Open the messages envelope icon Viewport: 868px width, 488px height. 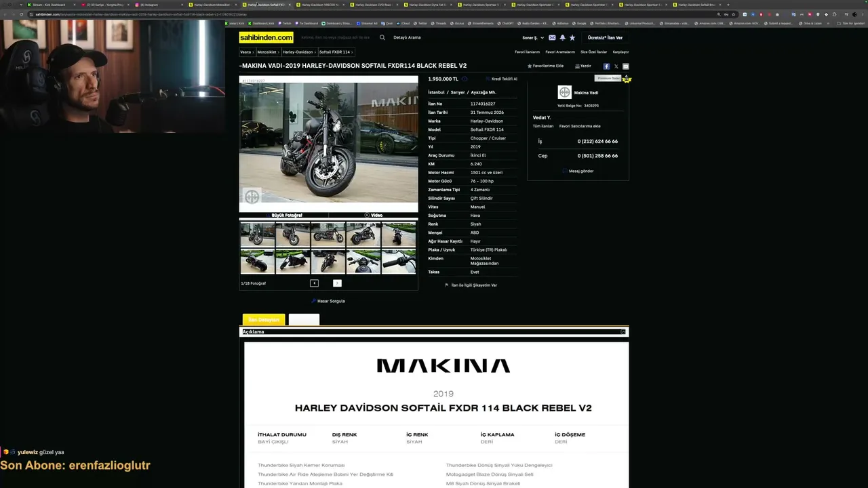(552, 38)
